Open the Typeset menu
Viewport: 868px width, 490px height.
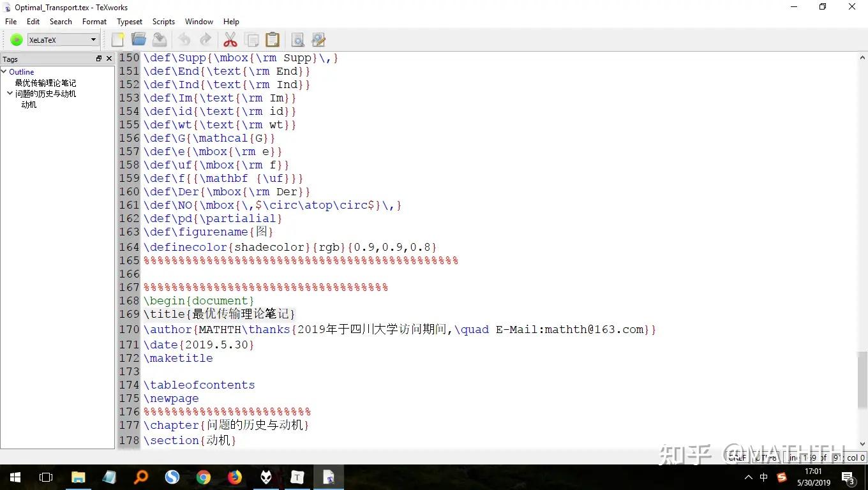pos(129,21)
